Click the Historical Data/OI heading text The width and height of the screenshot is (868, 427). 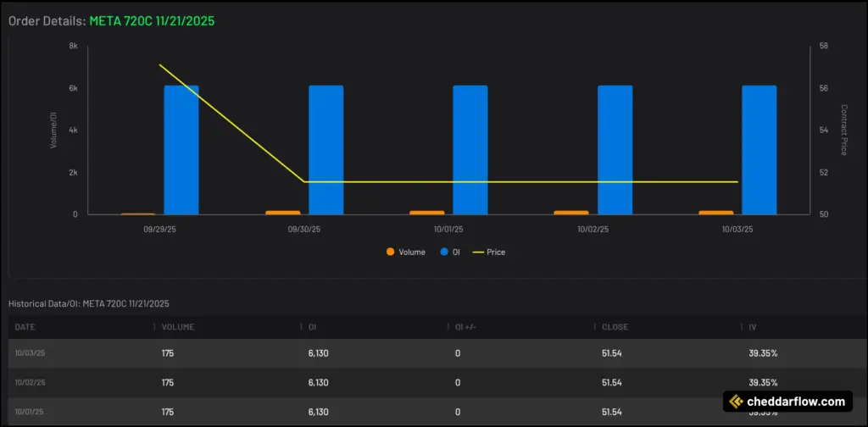(88, 303)
